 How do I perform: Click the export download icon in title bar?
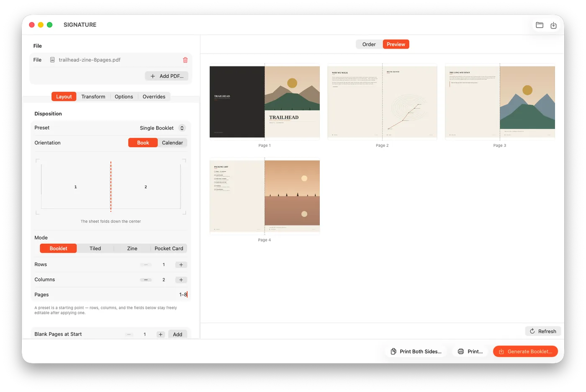click(x=553, y=25)
